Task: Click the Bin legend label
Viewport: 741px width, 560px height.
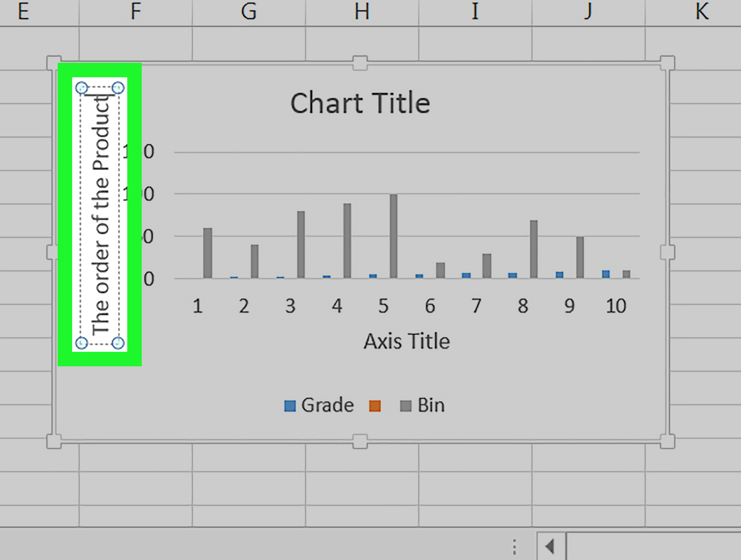Action: tap(431, 405)
